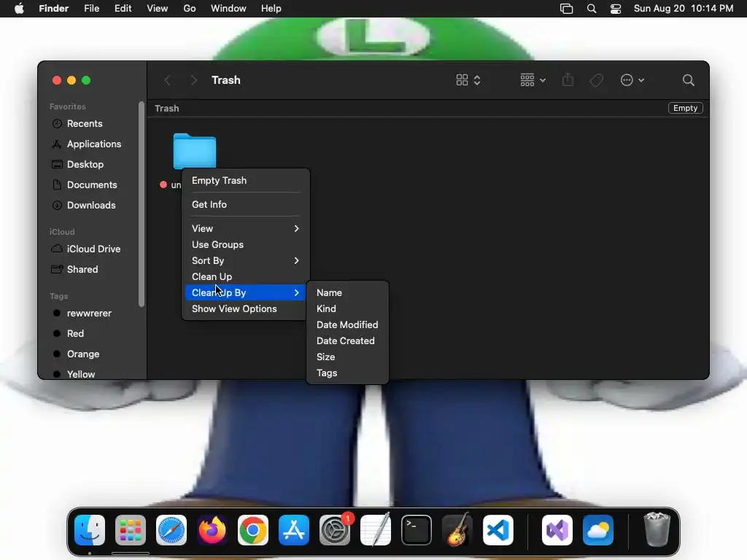Open the App Store Dock icon

point(294,530)
